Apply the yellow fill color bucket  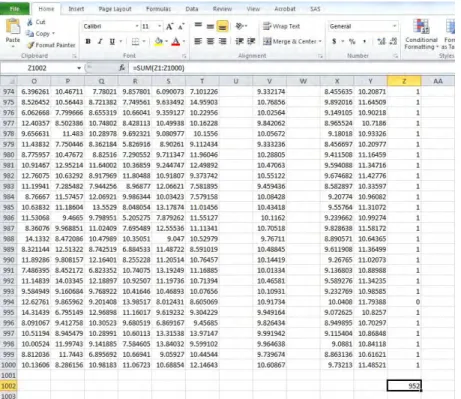(x=159, y=42)
